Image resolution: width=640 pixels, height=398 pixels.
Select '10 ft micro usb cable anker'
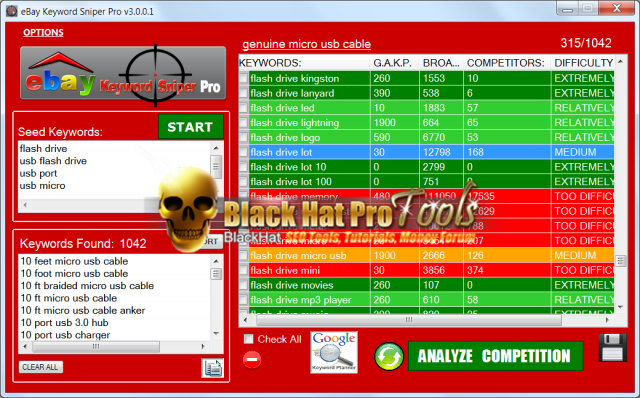83,310
